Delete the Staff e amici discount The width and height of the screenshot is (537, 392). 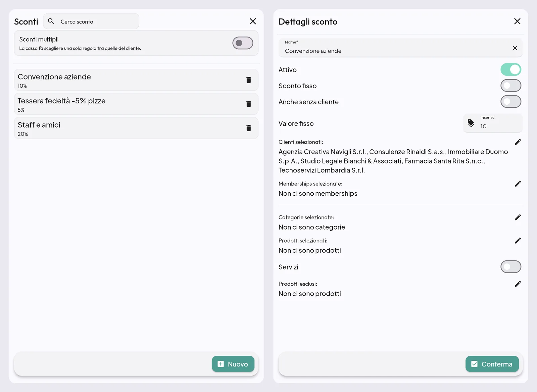coord(248,128)
